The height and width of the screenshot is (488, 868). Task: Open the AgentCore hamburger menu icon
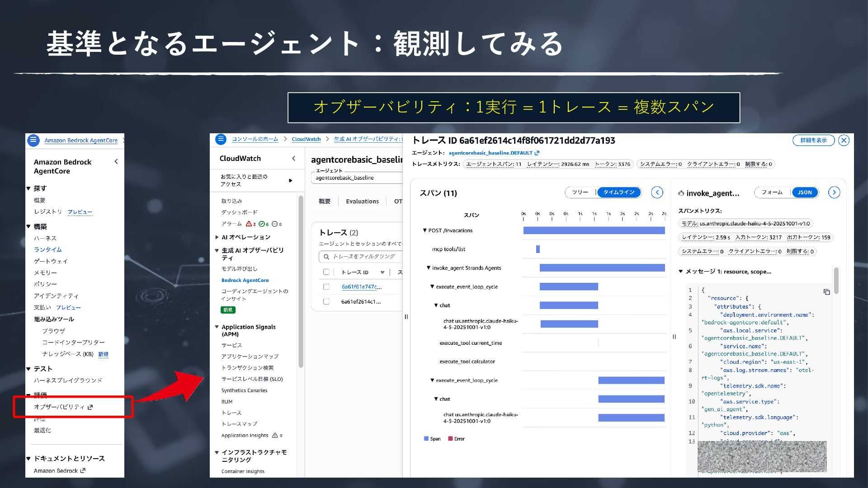(33, 140)
